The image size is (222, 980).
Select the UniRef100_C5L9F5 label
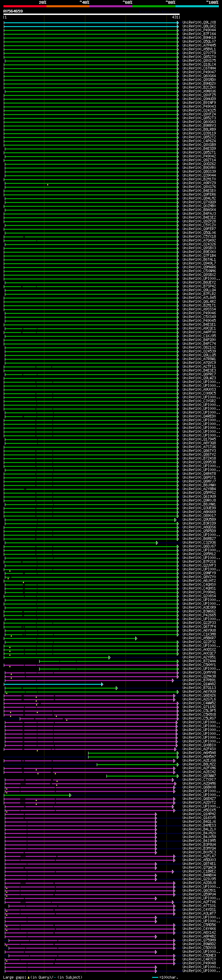pos(199,711)
